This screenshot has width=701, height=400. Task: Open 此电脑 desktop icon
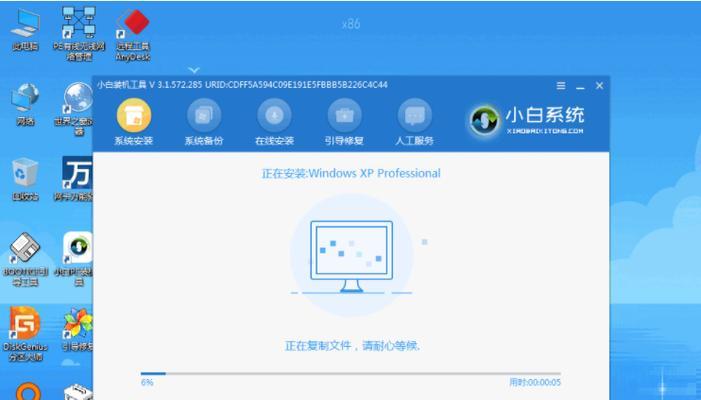[x=25, y=29]
